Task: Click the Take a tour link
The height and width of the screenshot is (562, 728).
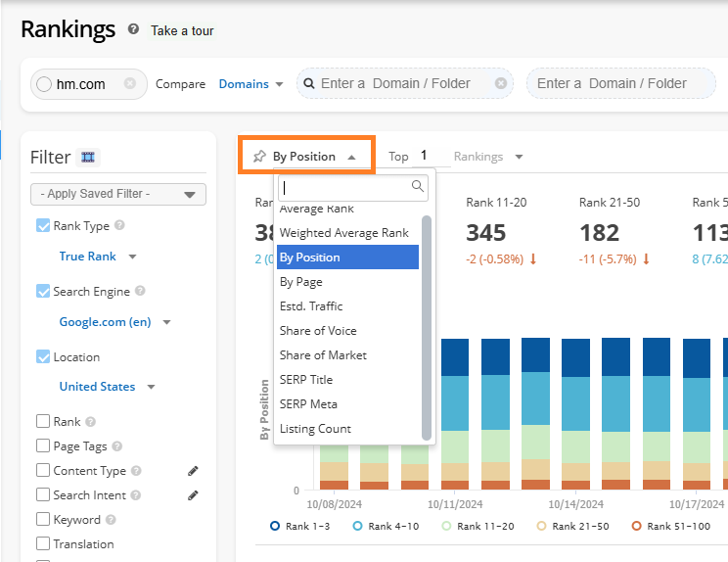Action: pos(182,30)
